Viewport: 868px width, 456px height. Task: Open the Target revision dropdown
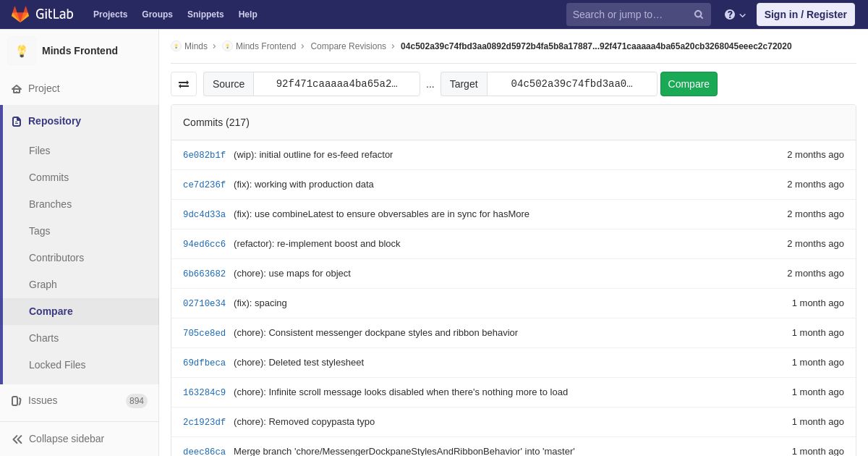tap(571, 84)
